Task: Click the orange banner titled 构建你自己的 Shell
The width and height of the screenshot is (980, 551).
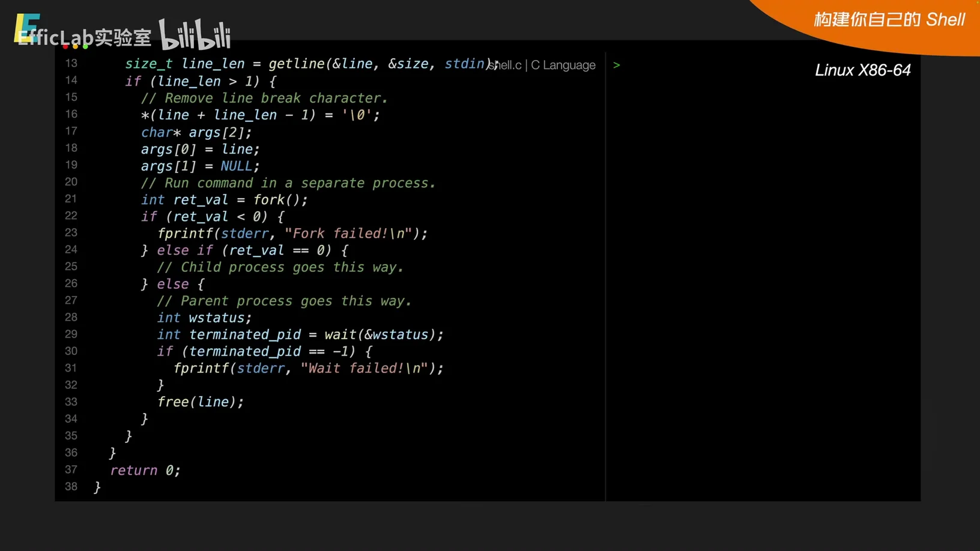Action: tap(889, 20)
